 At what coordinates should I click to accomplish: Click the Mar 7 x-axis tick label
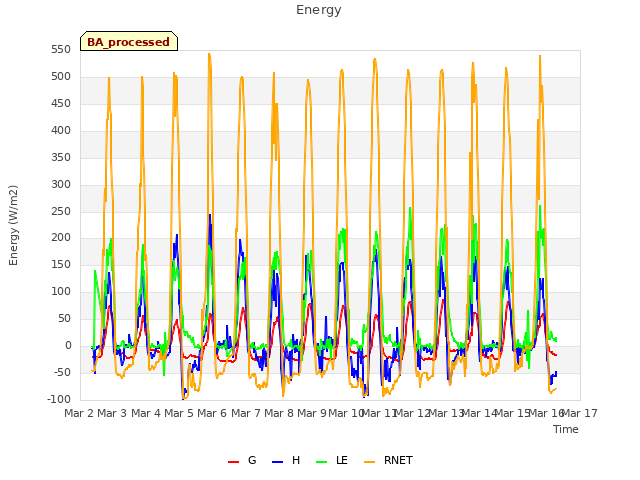point(246,413)
